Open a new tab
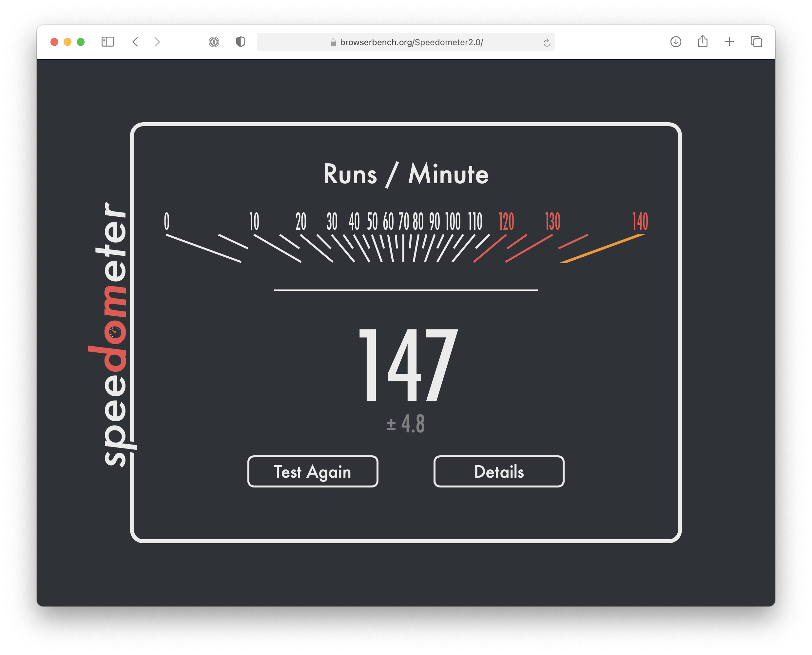The height and width of the screenshot is (655, 812). (729, 42)
